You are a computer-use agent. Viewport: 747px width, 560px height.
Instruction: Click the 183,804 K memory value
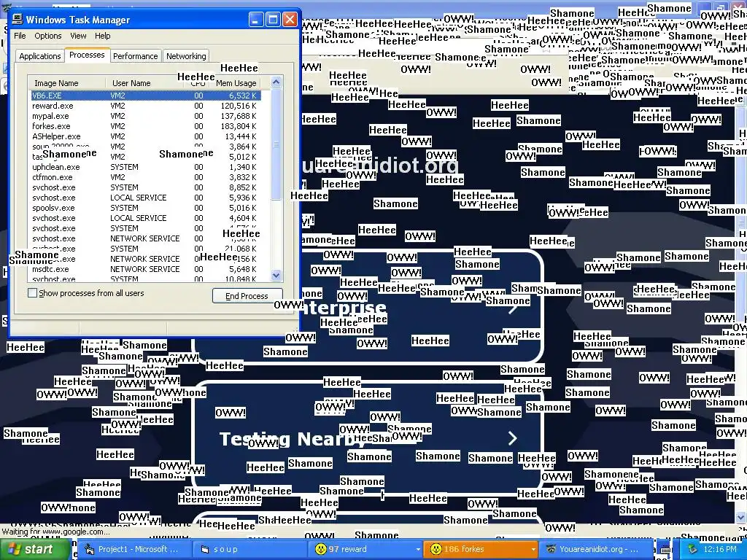[x=239, y=126]
